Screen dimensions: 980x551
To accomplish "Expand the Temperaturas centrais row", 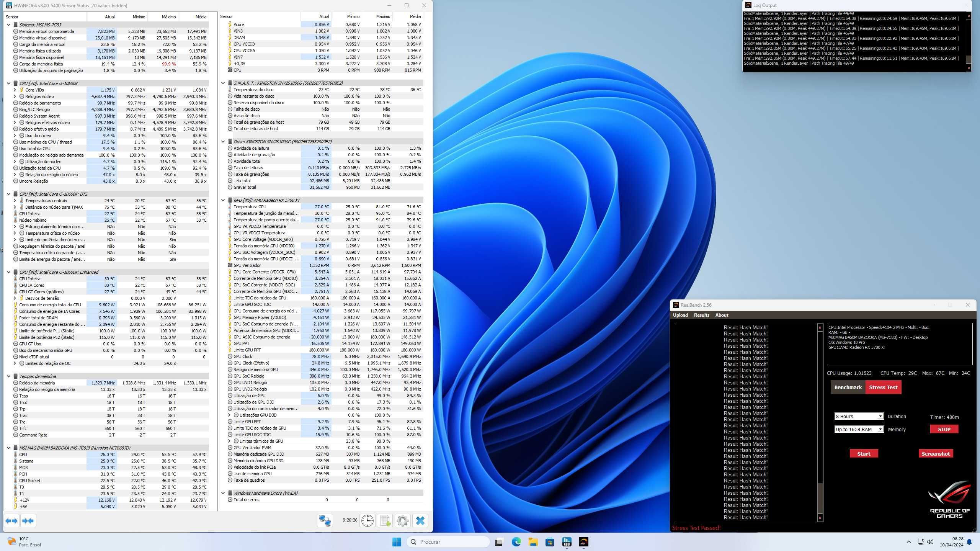I will tap(15, 201).
